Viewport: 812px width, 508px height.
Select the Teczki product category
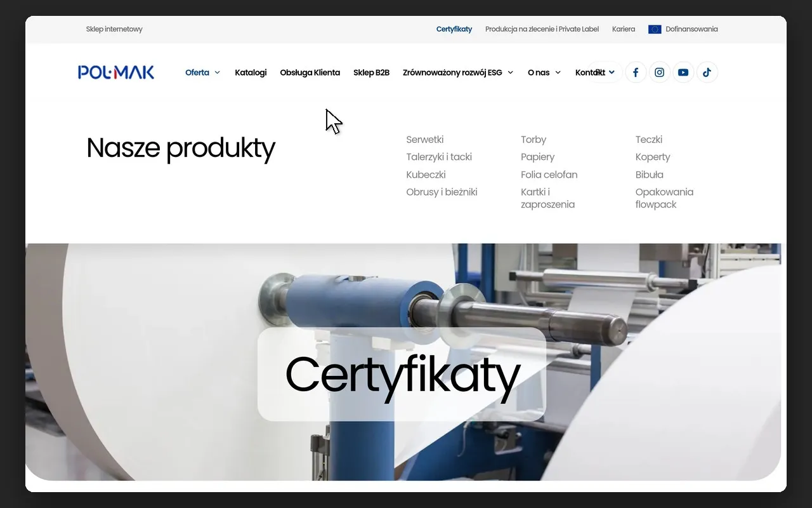pos(649,140)
